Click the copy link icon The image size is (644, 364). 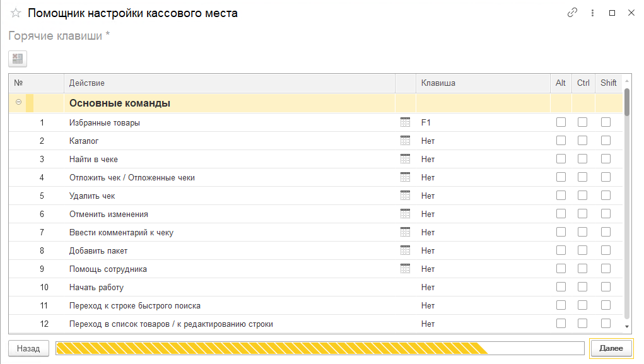tap(573, 13)
